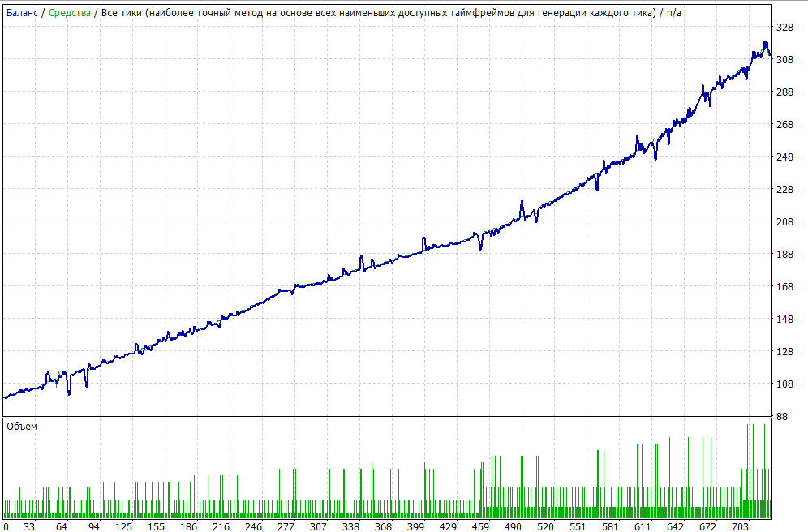Click the highest peak of the balance curve
The height and width of the screenshot is (532, 808).
pos(765,42)
